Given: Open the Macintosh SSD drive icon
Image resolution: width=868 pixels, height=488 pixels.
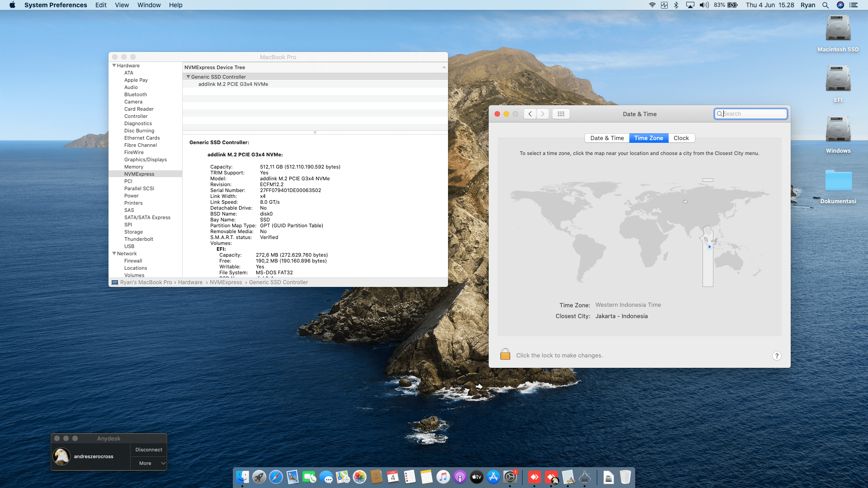Looking at the screenshot, I should coord(838,29).
